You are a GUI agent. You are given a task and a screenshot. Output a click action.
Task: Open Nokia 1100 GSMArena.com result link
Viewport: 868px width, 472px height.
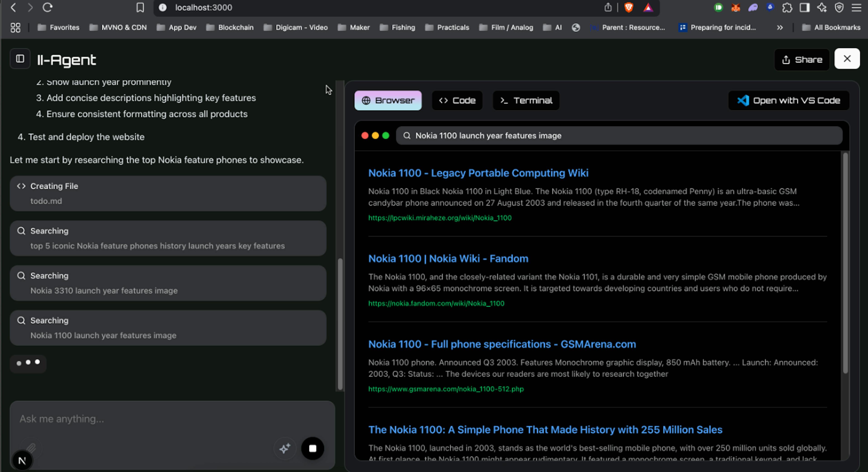pos(502,344)
